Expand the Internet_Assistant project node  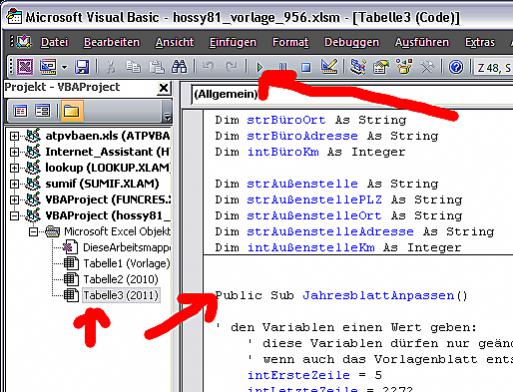pyautogui.click(x=14, y=152)
